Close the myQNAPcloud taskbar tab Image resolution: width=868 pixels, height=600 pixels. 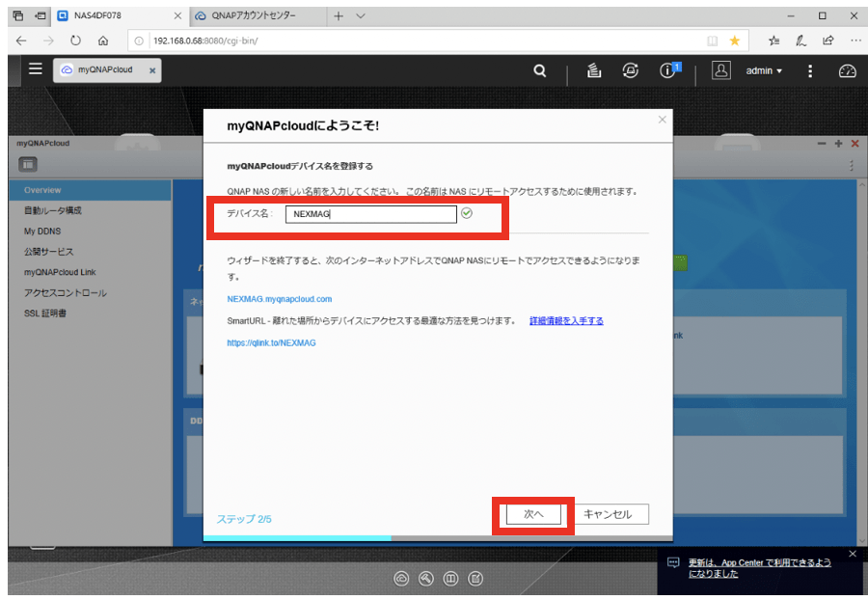(x=152, y=70)
